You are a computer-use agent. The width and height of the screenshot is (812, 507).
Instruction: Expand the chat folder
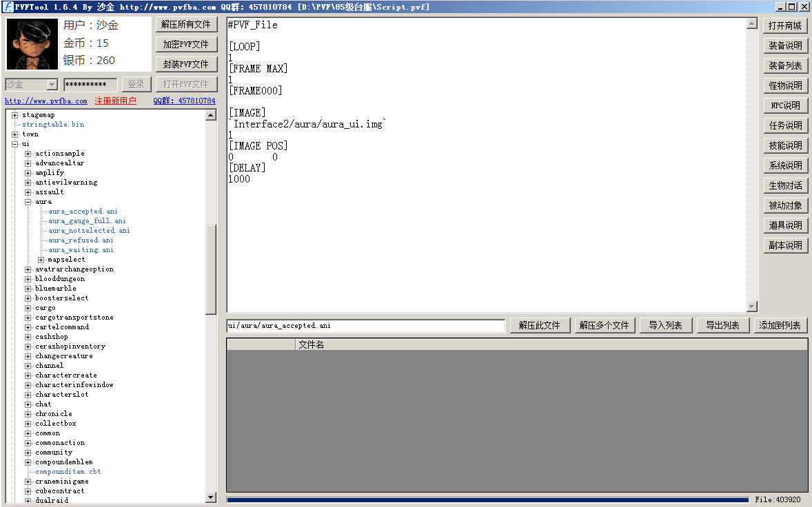28,404
